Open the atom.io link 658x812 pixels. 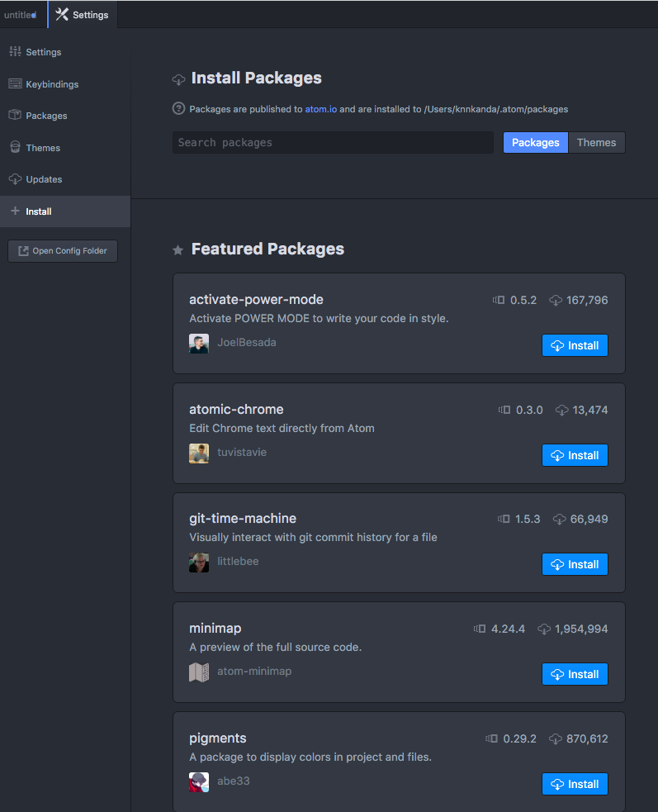[x=321, y=109]
